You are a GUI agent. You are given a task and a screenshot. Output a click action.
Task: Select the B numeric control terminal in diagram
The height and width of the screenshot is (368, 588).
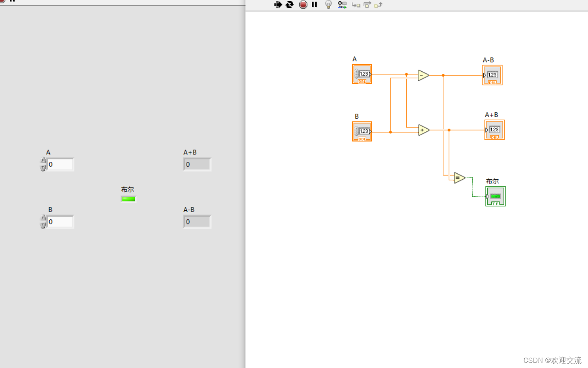[x=362, y=131]
